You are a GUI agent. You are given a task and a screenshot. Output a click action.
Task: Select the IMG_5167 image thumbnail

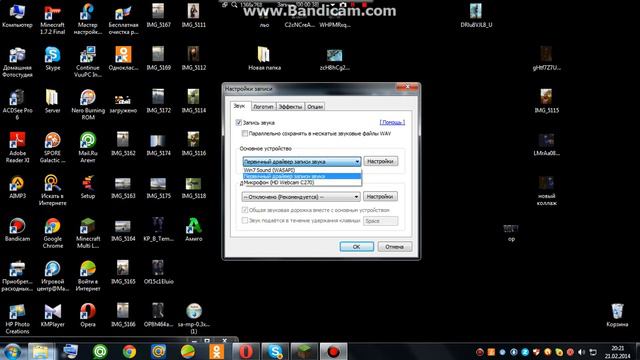click(158, 16)
